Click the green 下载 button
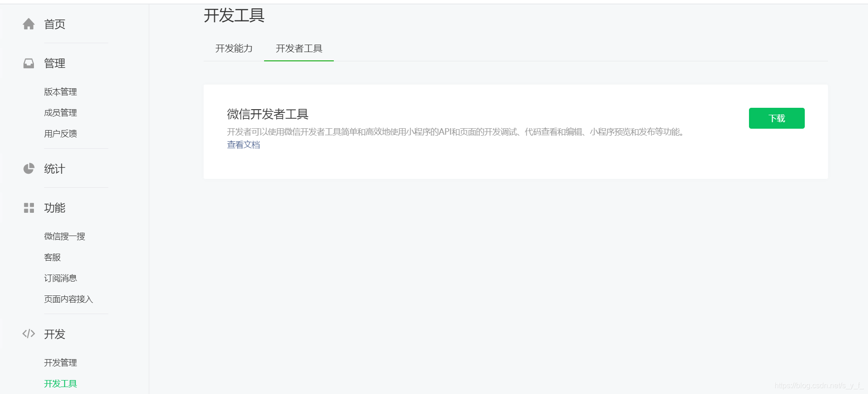 point(776,118)
